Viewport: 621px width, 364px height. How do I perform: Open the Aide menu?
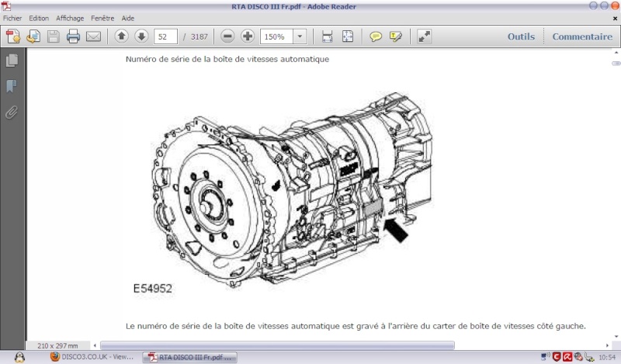coord(127,18)
